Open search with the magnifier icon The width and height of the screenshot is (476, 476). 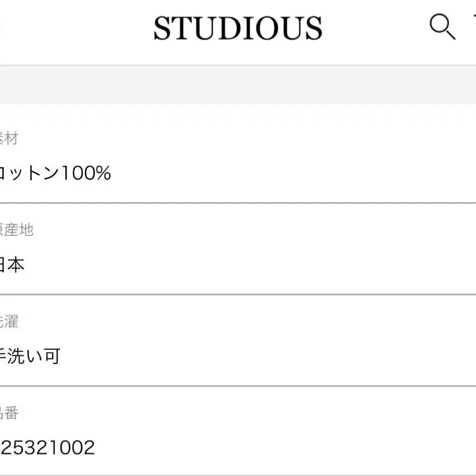point(442,26)
